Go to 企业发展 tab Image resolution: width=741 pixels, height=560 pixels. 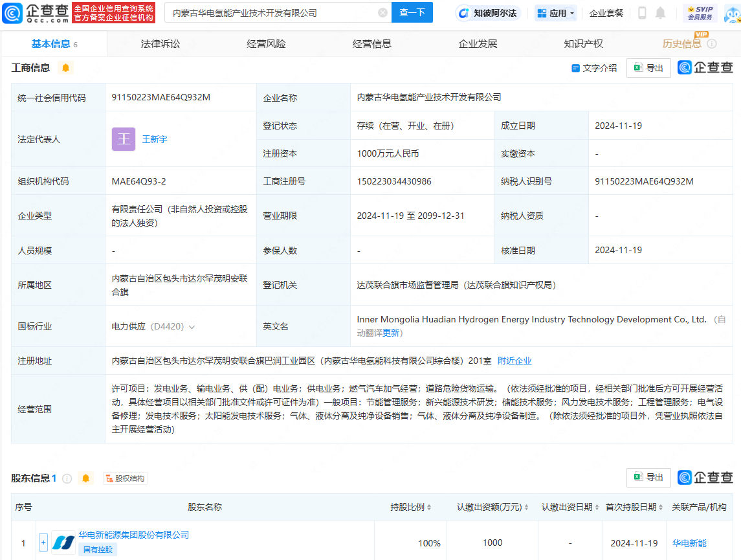click(478, 44)
